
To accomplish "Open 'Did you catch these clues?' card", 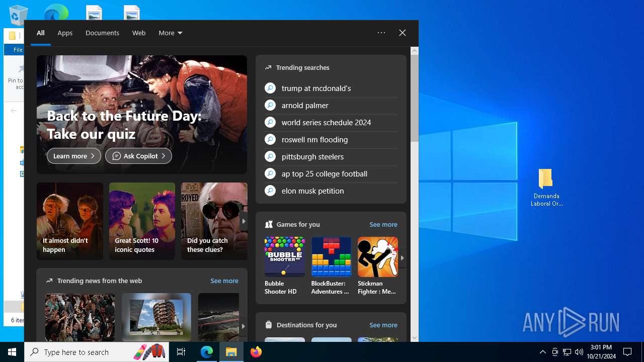I will point(214,221).
